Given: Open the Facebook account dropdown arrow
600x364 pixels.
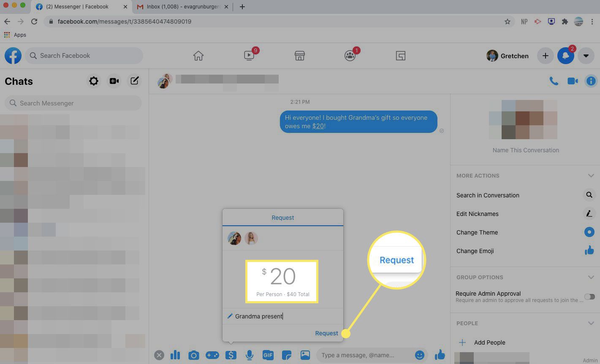Looking at the screenshot, I should (x=586, y=56).
